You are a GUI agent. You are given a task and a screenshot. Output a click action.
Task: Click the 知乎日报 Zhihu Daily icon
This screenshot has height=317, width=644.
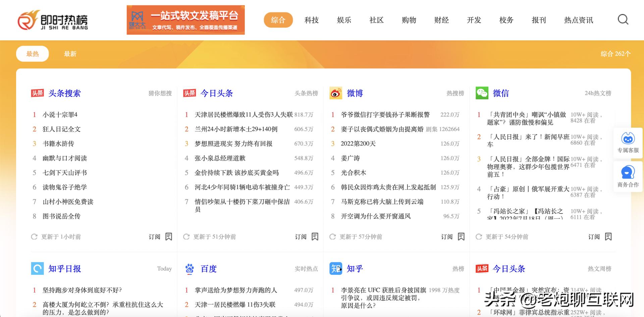38,268
